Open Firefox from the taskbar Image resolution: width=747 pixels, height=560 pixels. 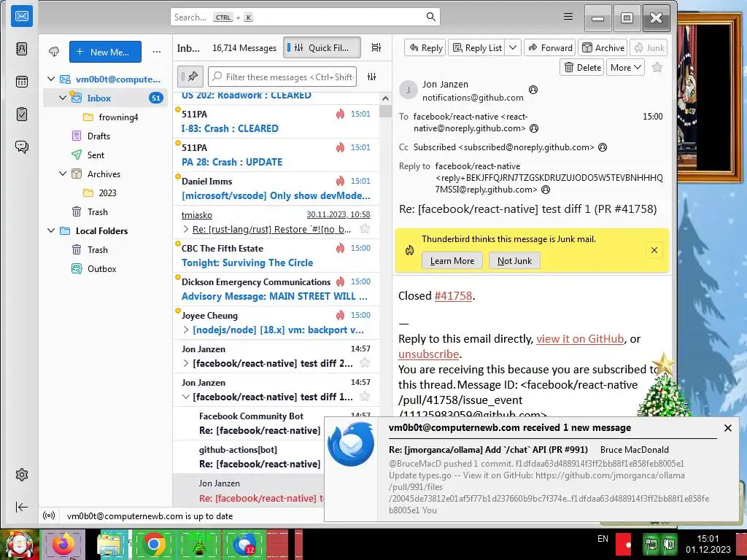63,545
